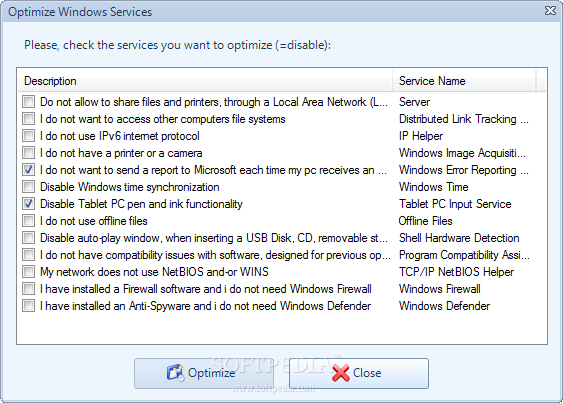The height and width of the screenshot is (403, 563).
Task: Close the dialog with title bar X
Action: [550, 11]
